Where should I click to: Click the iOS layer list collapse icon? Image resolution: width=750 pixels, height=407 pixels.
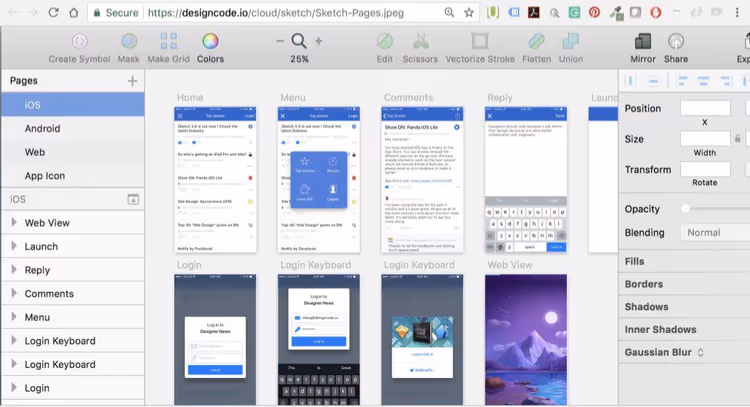(133, 199)
